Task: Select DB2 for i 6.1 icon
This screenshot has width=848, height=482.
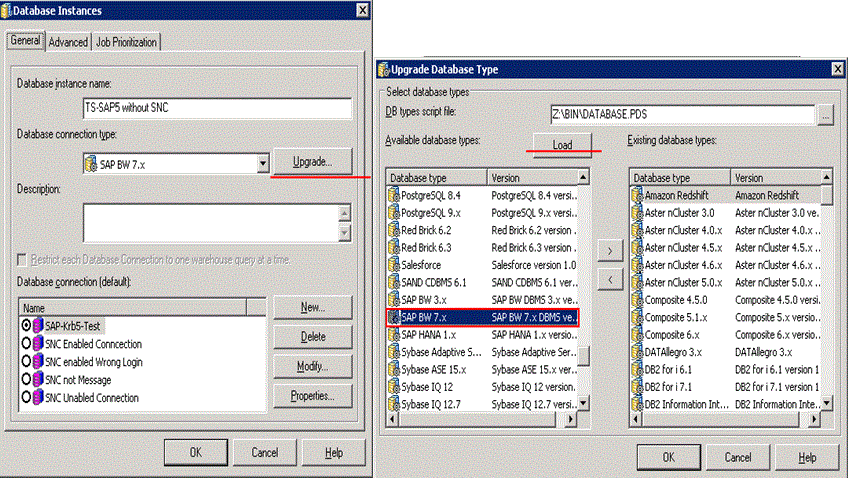Action: point(637,369)
